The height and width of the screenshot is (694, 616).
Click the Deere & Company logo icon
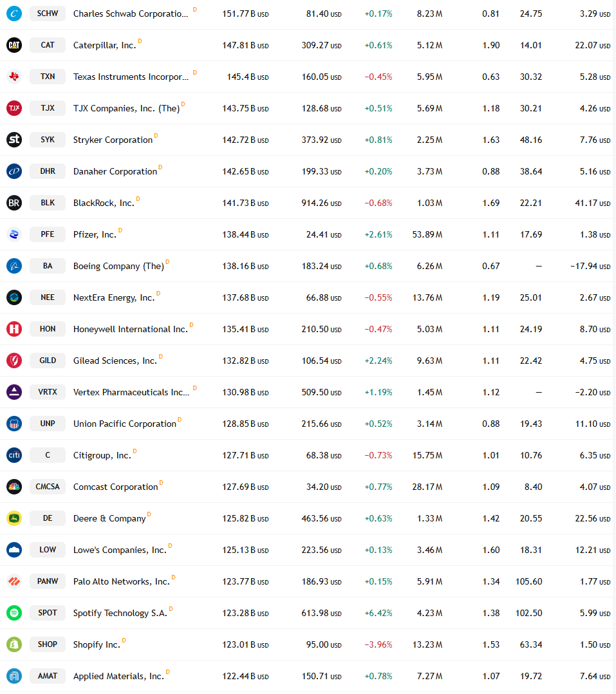coord(14,518)
